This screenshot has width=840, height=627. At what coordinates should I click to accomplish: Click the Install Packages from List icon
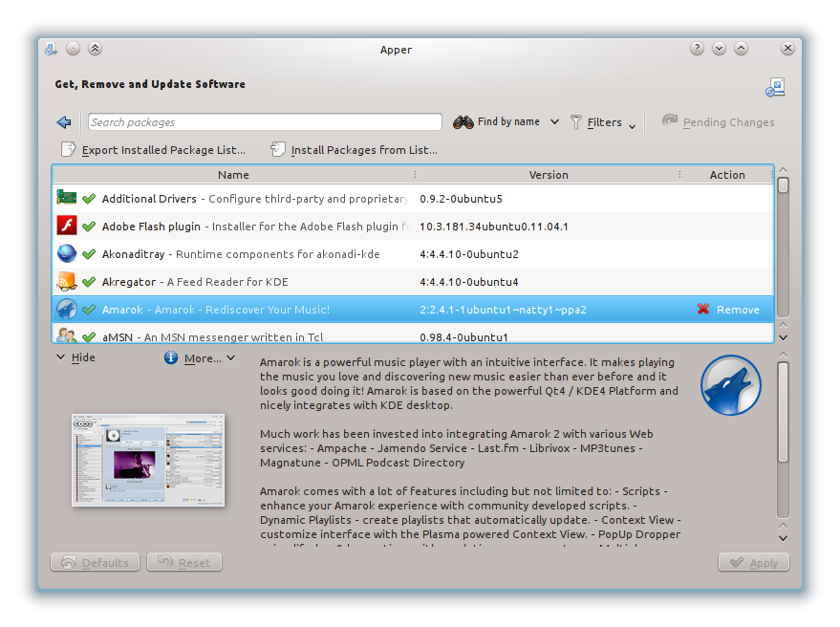tap(277, 149)
